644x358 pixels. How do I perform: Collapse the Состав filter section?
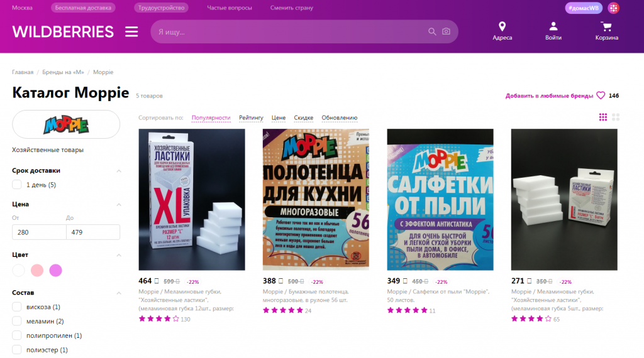[x=119, y=293]
